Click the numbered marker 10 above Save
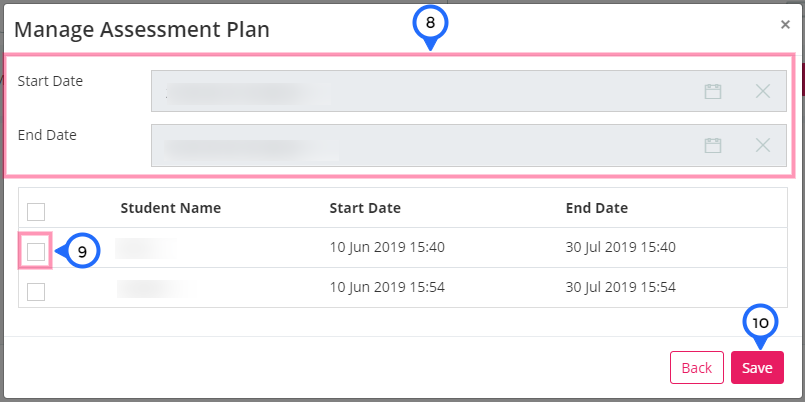Viewport: 805px width, 402px height. (760, 322)
